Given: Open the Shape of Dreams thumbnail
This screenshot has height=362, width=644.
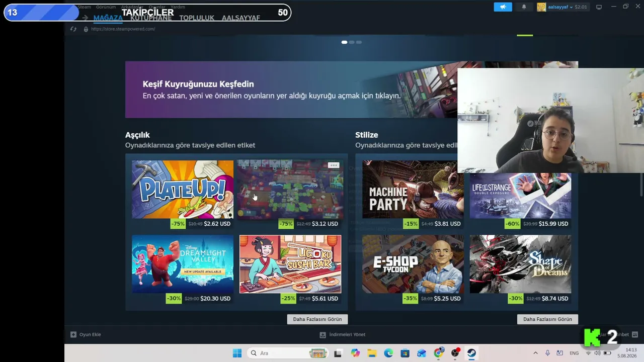Looking at the screenshot, I should [520, 264].
